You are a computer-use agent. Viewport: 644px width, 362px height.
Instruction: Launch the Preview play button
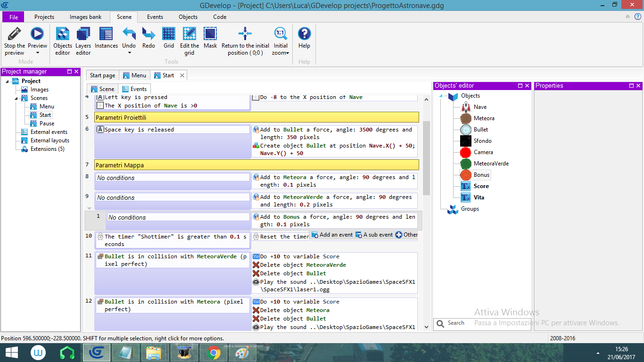37,34
